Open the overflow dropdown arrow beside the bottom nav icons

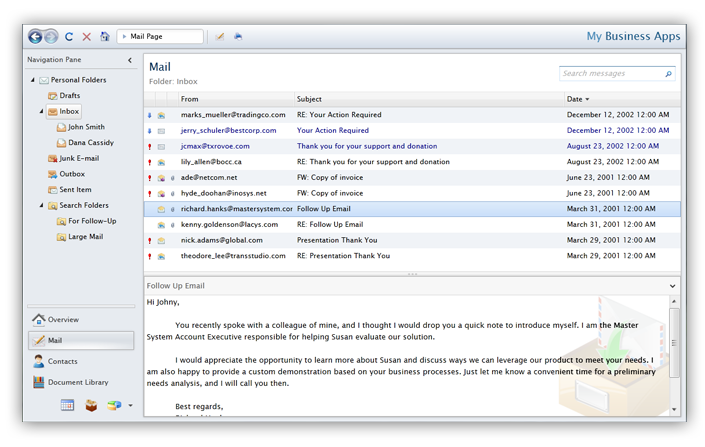click(130, 405)
